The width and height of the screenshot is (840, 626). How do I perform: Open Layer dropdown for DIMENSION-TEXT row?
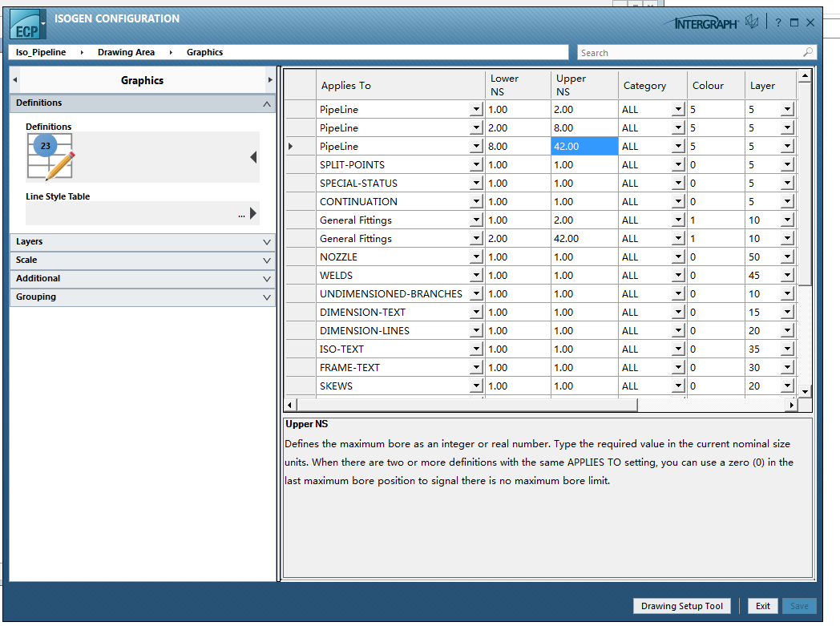coord(787,312)
